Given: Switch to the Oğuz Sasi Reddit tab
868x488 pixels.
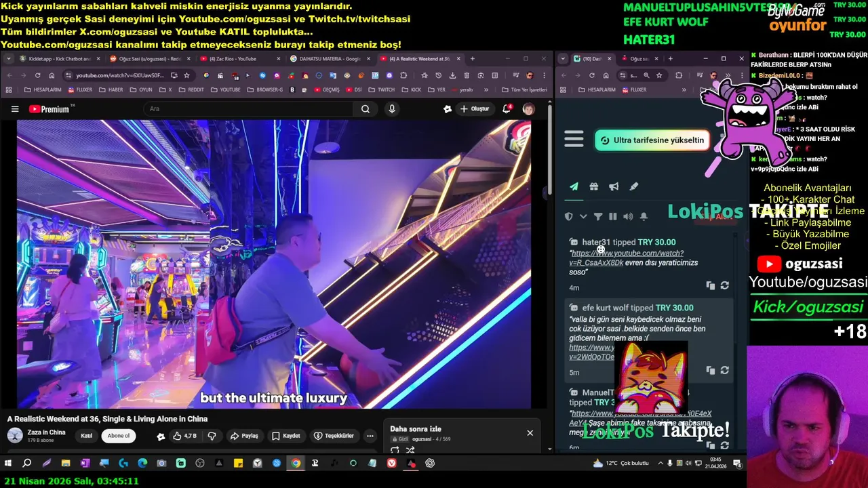Looking at the screenshot, I should tap(149, 59).
